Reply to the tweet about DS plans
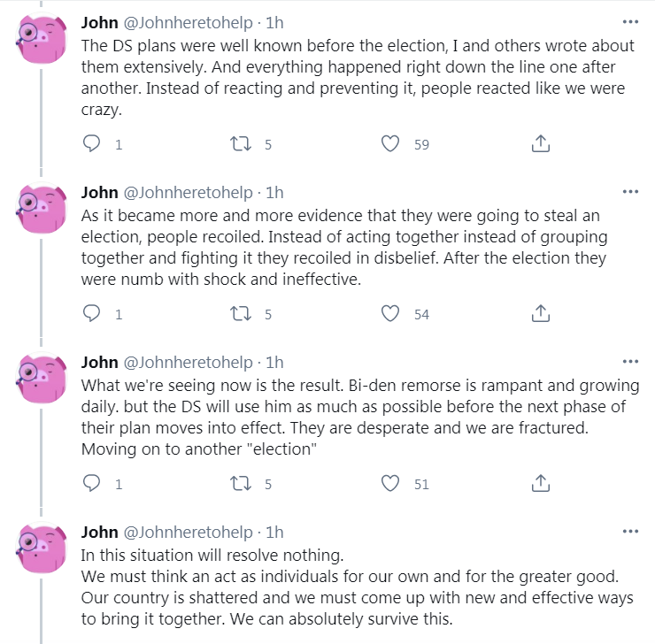This screenshot has height=644, width=655. [x=91, y=143]
